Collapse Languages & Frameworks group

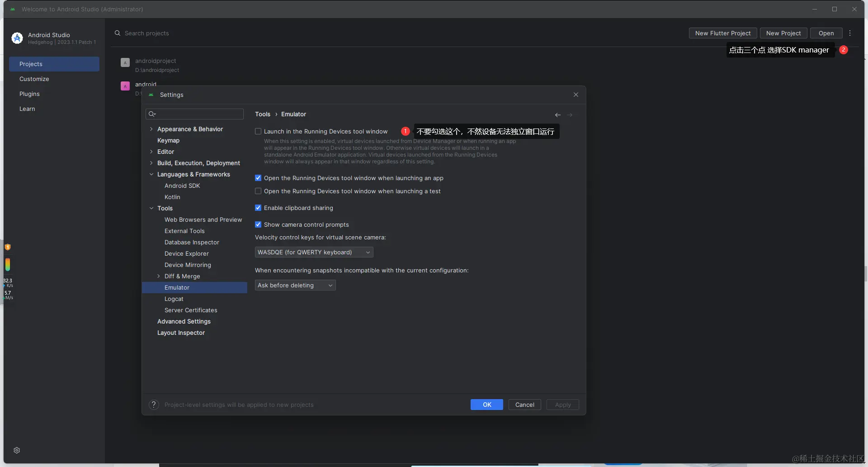coord(151,174)
